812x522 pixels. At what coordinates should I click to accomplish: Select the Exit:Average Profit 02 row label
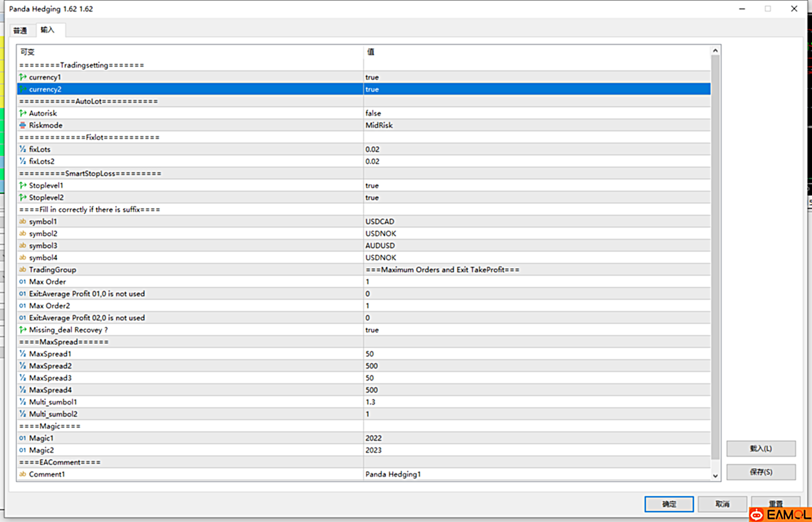click(87, 317)
